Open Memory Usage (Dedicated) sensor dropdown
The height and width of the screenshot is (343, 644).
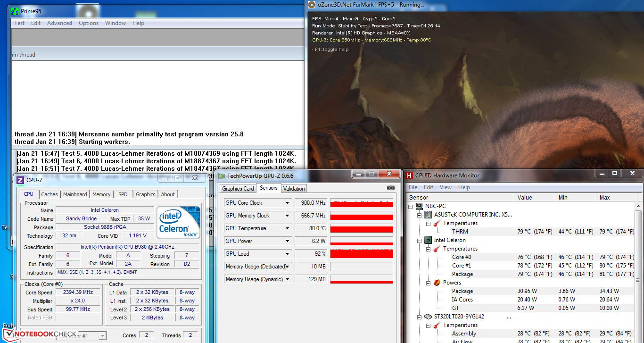[x=287, y=267]
